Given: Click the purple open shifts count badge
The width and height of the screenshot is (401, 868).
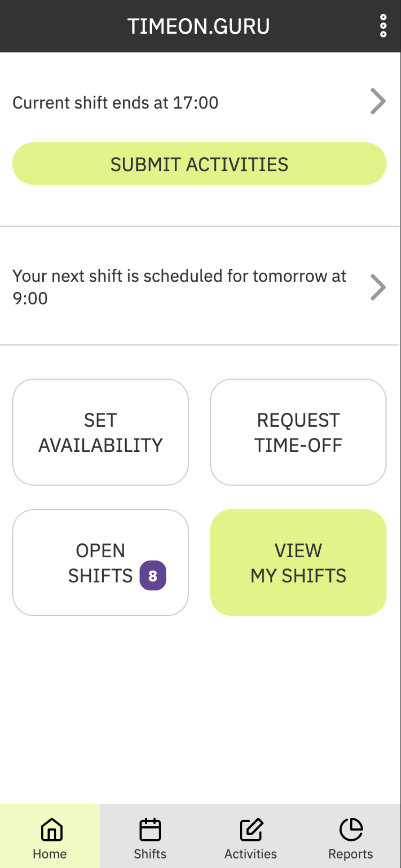Looking at the screenshot, I should coord(153,575).
